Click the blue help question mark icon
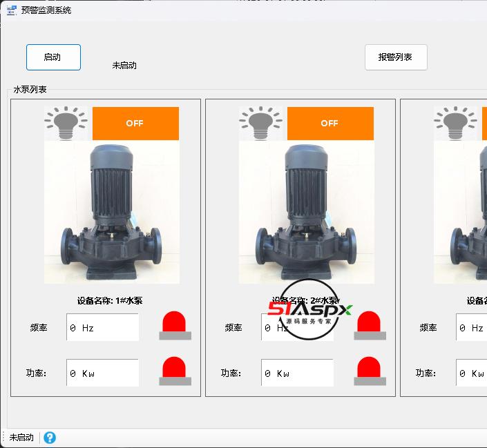Image resolution: width=487 pixels, height=448 pixels. (50, 438)
